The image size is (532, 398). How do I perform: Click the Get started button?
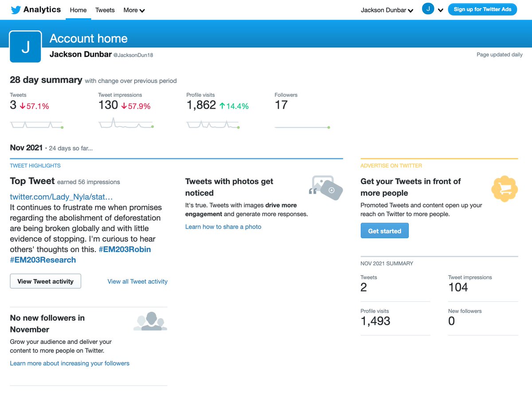(384, 231)
